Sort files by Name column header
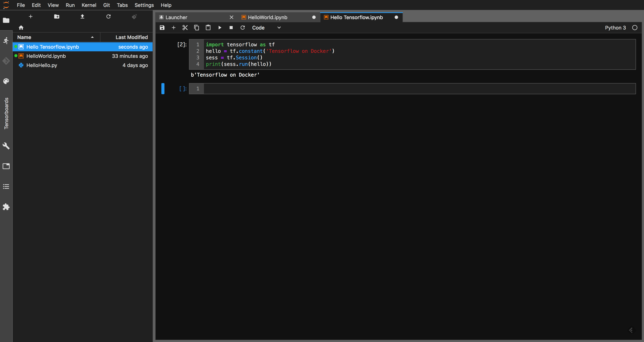 pos(56,37)
